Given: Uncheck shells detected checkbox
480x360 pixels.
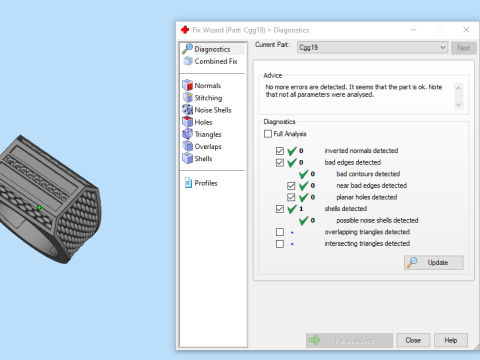Looking at the screenshot, I should point(280,209).
